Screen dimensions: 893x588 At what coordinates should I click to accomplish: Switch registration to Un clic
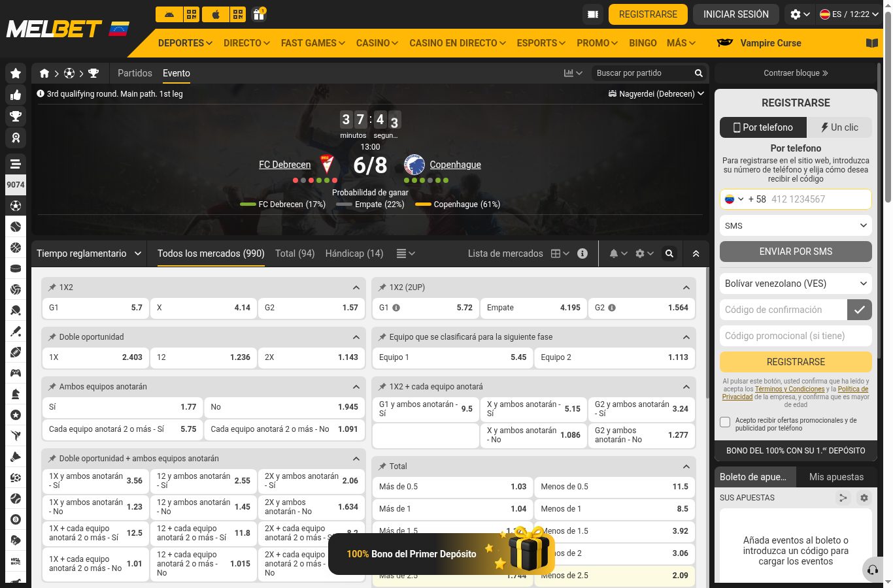(x=839, y=127)
